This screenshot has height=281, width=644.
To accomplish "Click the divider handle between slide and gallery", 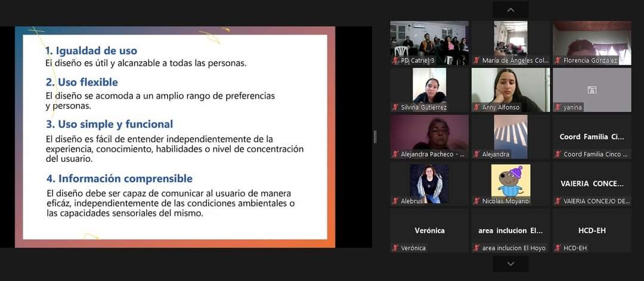I will click(x=375, y=137).
